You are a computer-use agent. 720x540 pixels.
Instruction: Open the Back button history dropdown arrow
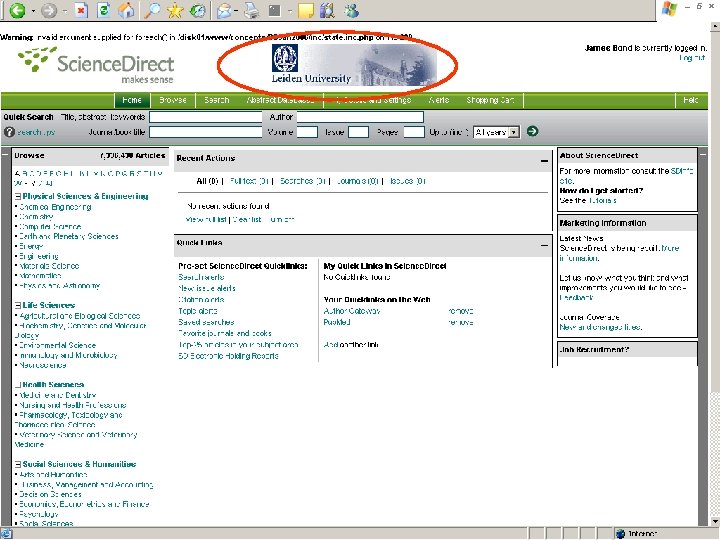[x=34, y=11]
